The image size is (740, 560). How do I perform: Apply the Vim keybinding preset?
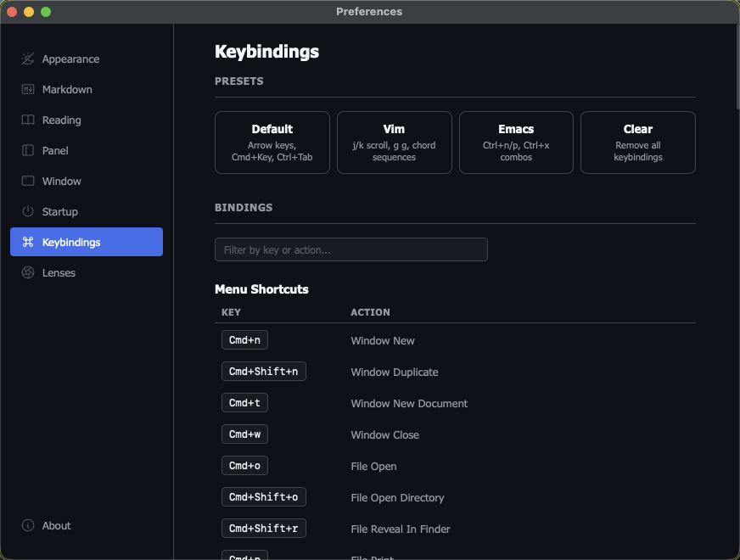coord(394,143)
